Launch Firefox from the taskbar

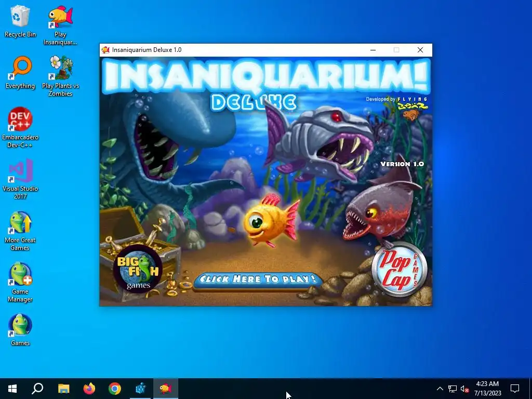coord(89,389)
